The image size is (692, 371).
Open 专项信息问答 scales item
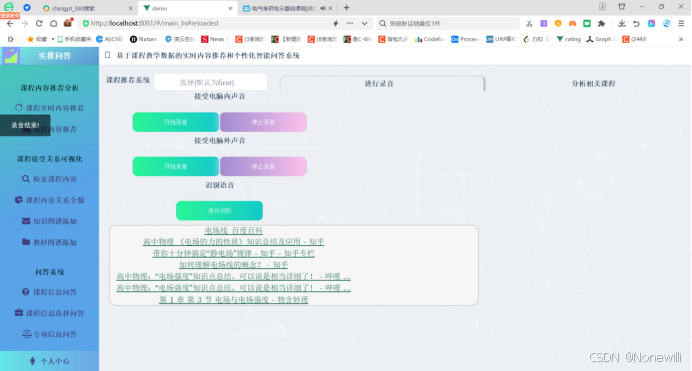click(x=49, y=334)
